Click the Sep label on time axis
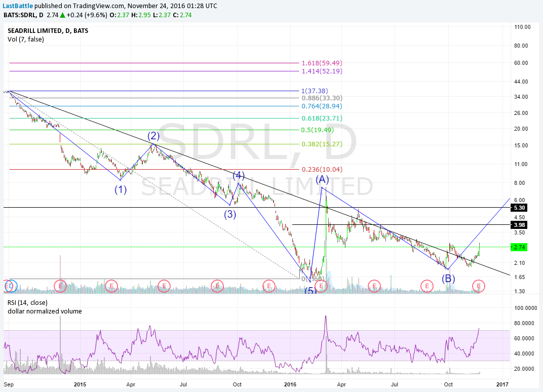This screenshot has height=392, width=543. (9, 384)
